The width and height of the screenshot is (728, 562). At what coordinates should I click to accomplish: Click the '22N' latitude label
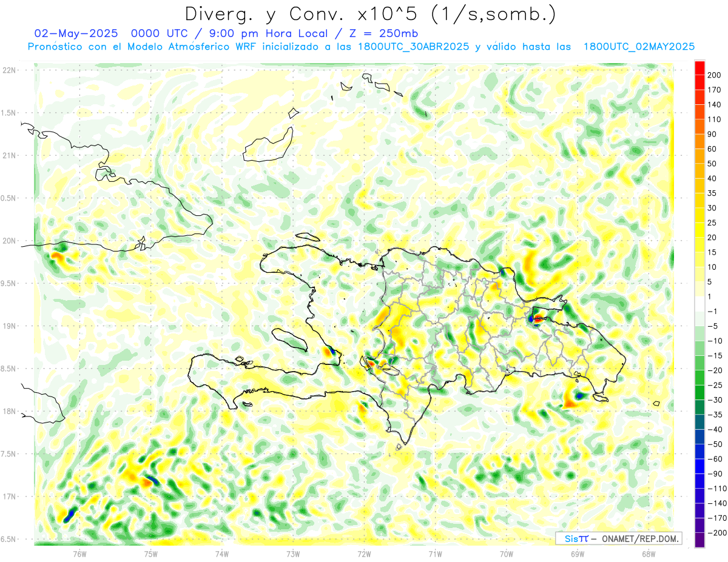click(9, 70)
